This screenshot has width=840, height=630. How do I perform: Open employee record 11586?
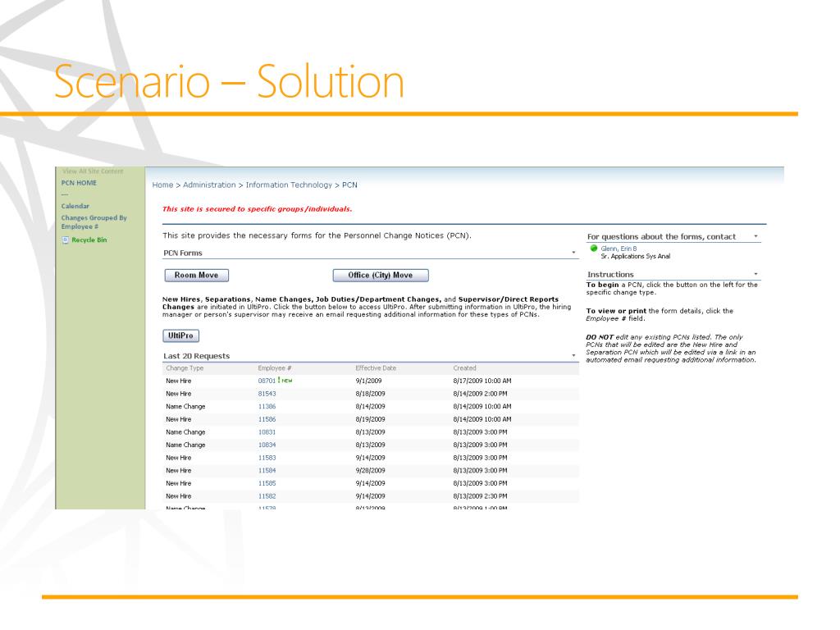point(267,419)
